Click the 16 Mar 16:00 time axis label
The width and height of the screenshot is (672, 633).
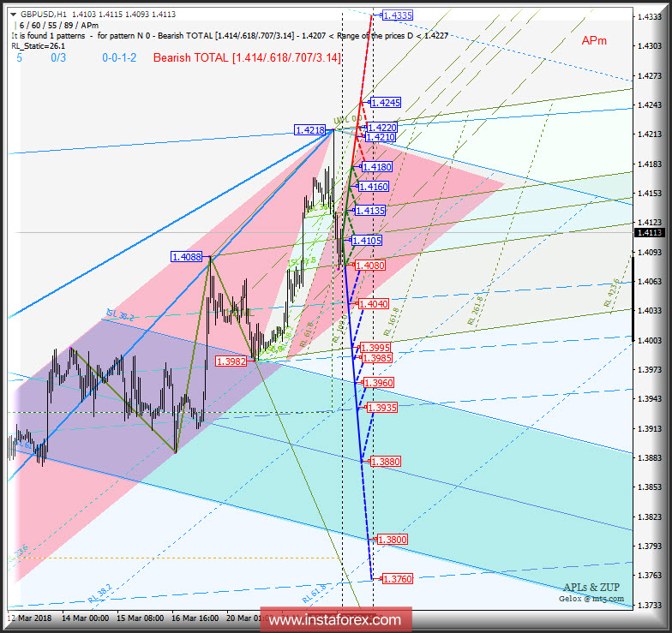click(195, 618)
